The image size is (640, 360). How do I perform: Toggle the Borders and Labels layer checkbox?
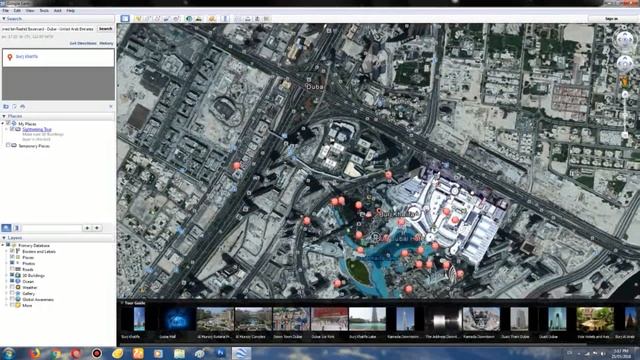(12, 251)
